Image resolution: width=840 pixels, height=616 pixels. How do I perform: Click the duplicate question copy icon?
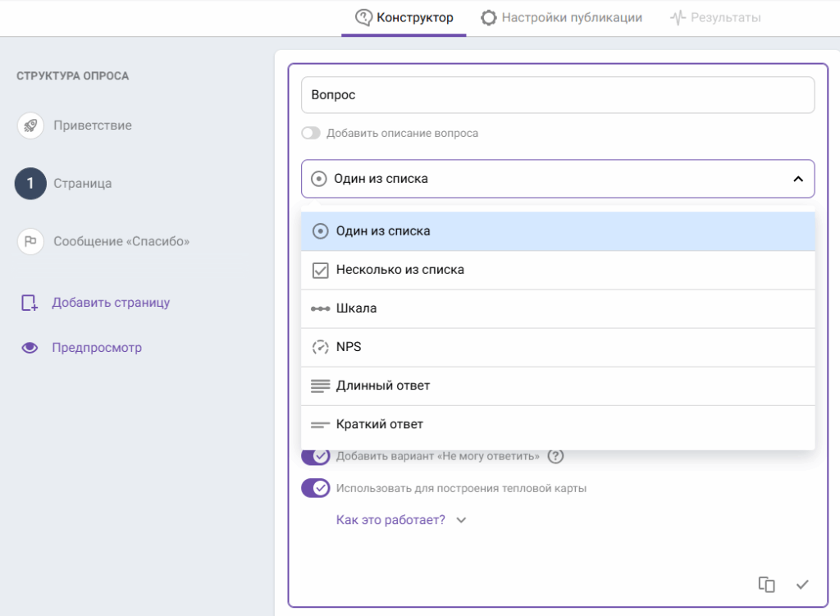pyautogui.click(x=766, y=584)
